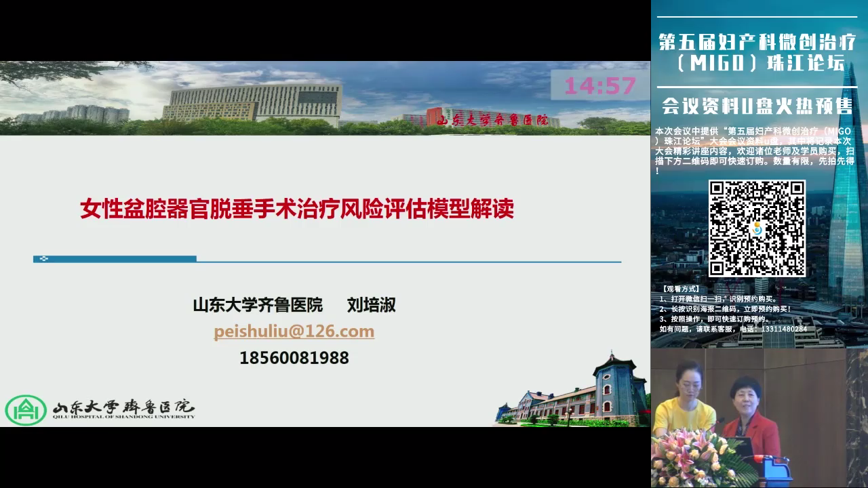Select the dark blue segment of divider bar

pyautogui.click(x=115, y=258)
